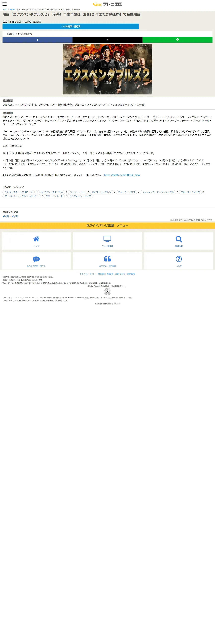This screenshot has width=215, height=644.
Task: Click the monitor icon テレビ番組表 tile
Action: [107, 241]
